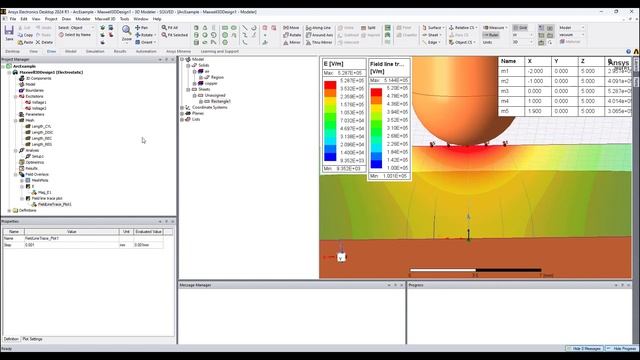Click the Split tool

click(368, 28)
